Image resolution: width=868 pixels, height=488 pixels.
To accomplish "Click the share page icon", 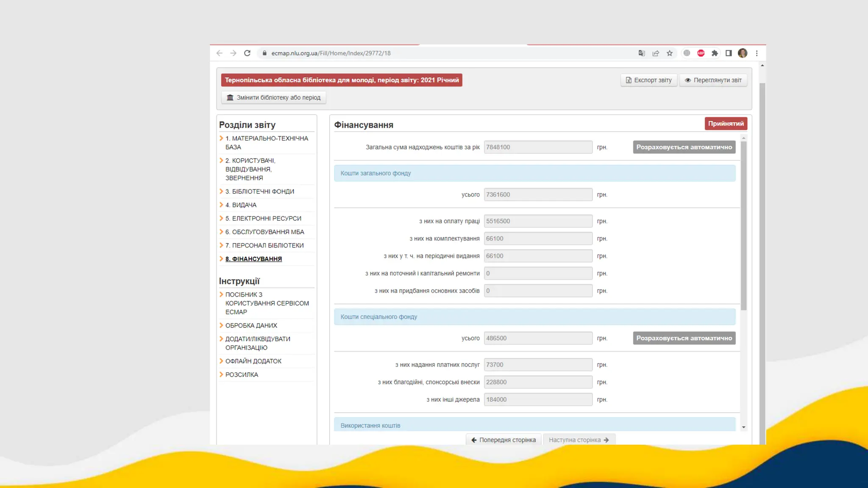I will (656, 53).
